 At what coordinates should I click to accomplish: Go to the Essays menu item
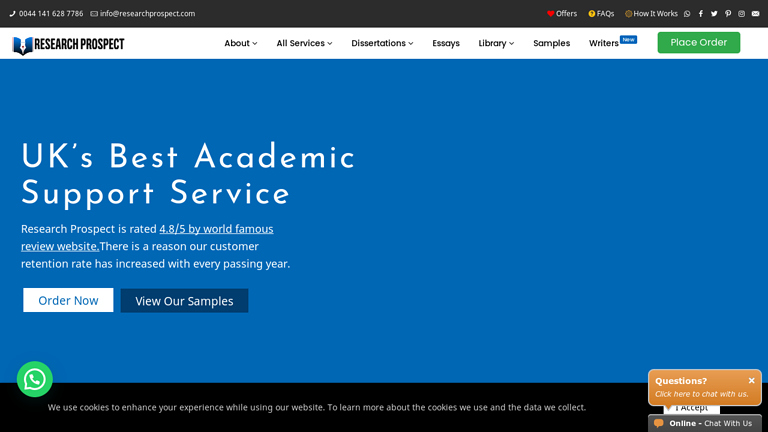coord(446,43)
